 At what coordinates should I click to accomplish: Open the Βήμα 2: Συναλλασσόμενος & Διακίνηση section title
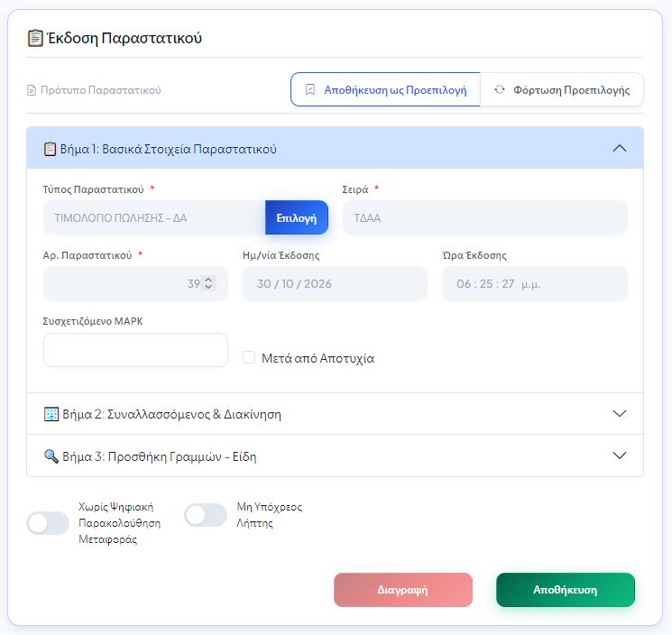pos(172,414)
